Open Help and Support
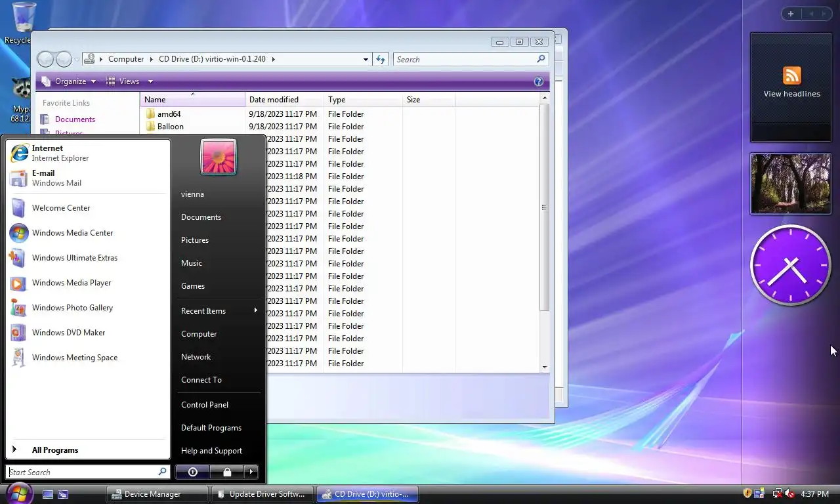 tap(219, 451)
